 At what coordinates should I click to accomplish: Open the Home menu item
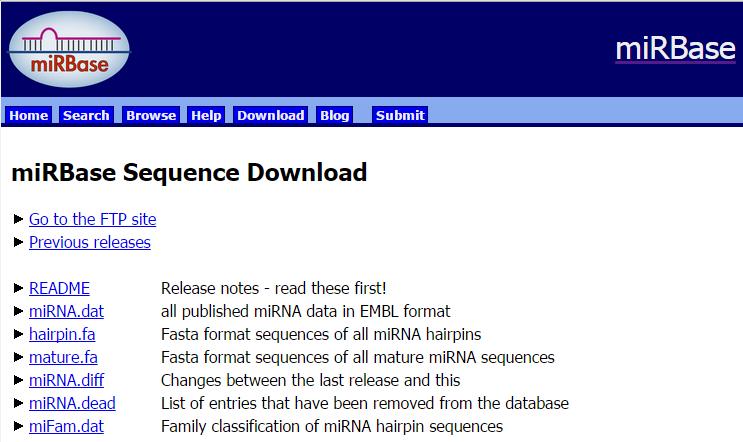[28, 115]
